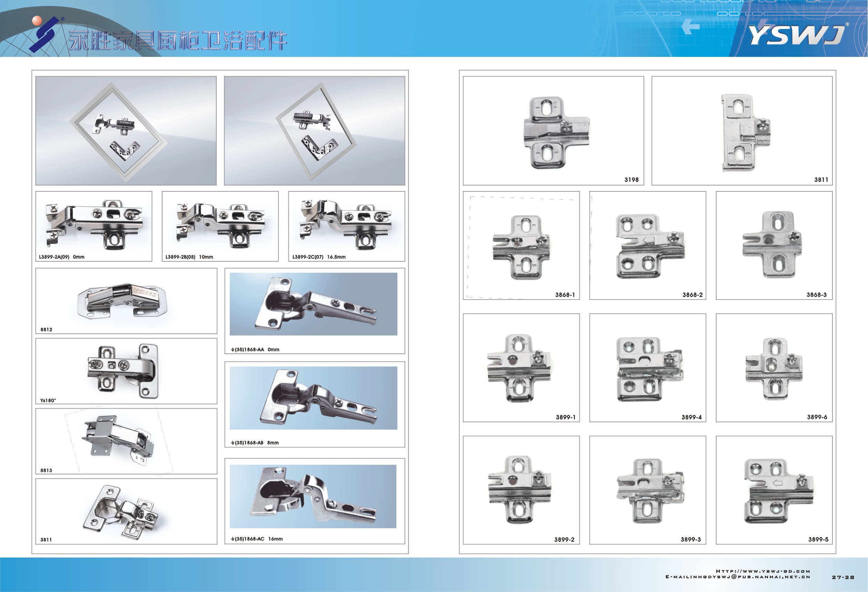Select the 3811 mounting plate on the right page
868x592 pixels.
click(746, 132)
